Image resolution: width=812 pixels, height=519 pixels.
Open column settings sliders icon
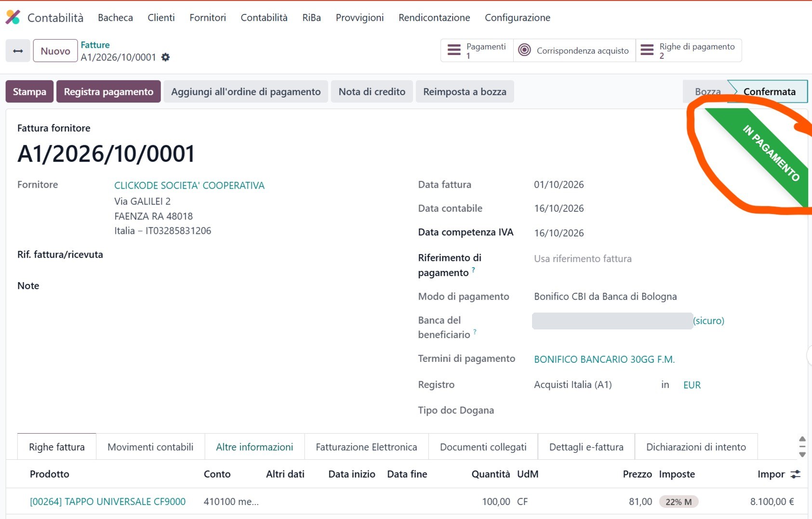click(x=796, y=474)
